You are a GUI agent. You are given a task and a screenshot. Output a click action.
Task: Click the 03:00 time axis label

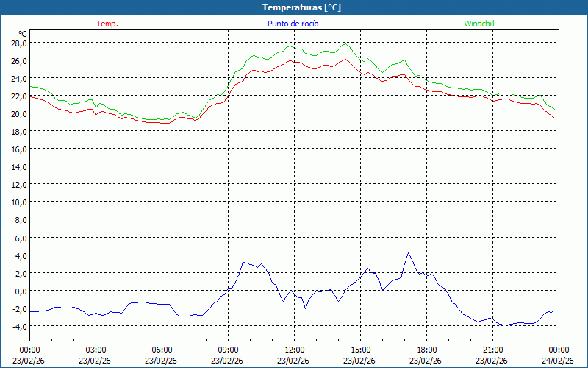coord(96,350)
